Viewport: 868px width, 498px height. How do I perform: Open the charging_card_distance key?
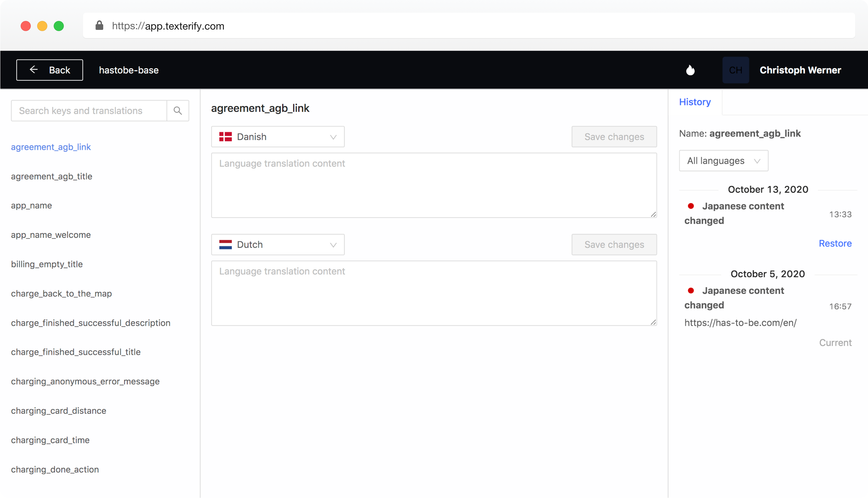[x=58, y=410]
